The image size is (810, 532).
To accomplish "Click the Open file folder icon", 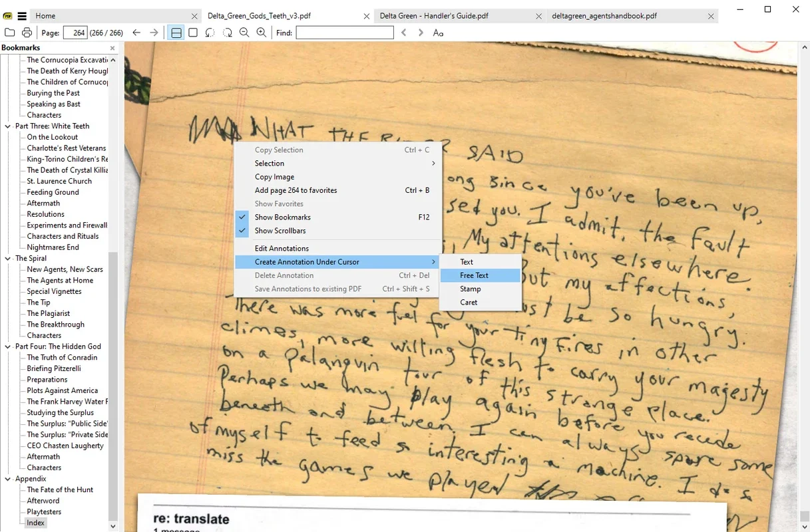I will (x=9, y=33).
